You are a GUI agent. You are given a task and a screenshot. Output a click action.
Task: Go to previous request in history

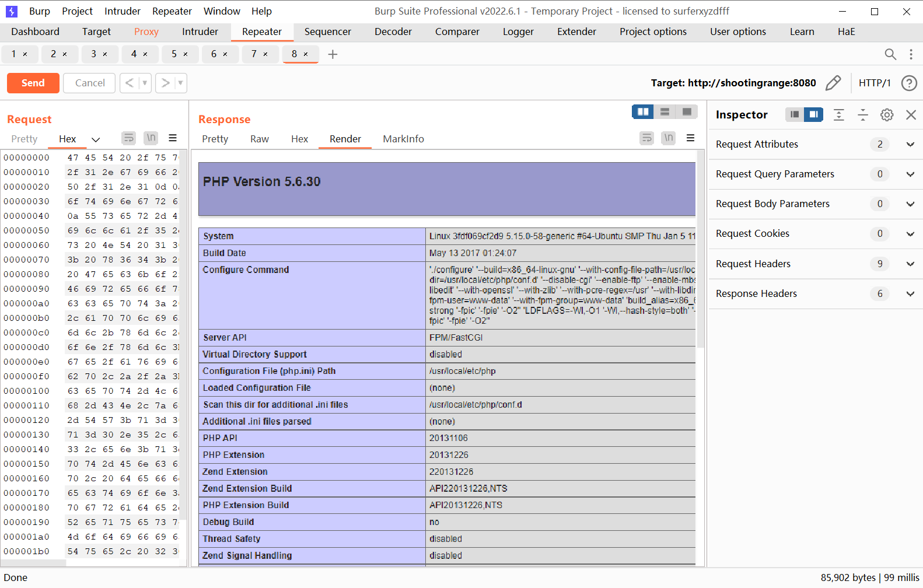[x=130, y=83]
